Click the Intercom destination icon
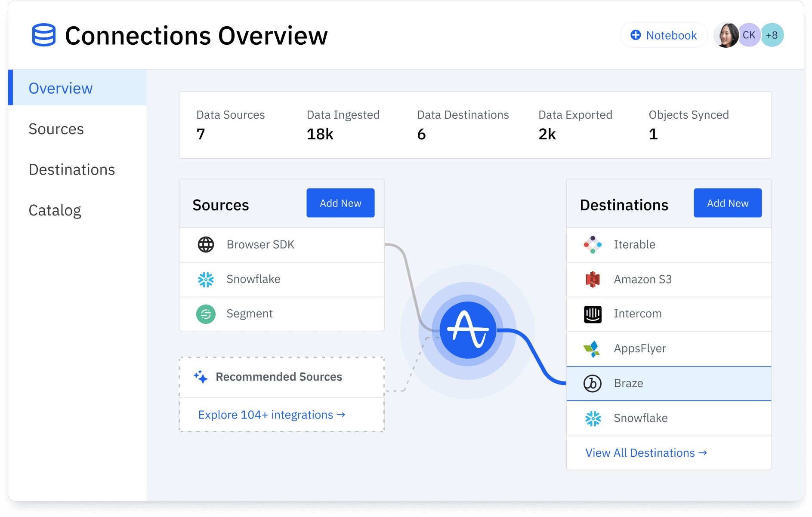The height and width of the screenshot is (517, 812). click(x=593, y=314)
